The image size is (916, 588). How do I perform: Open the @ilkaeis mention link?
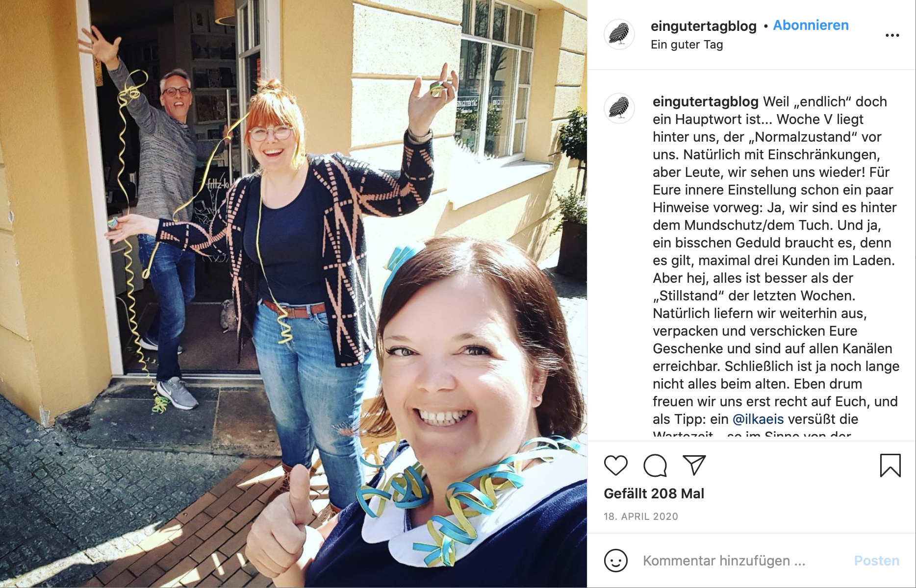pyautogui.click(x=758, y=419)
